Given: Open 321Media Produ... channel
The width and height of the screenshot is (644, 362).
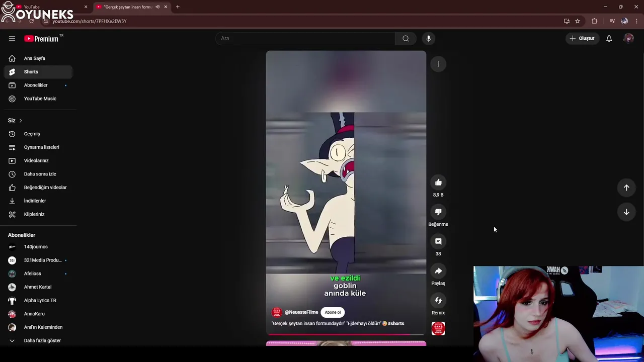Looking at the screenshot, I should [x=38, y=260].
